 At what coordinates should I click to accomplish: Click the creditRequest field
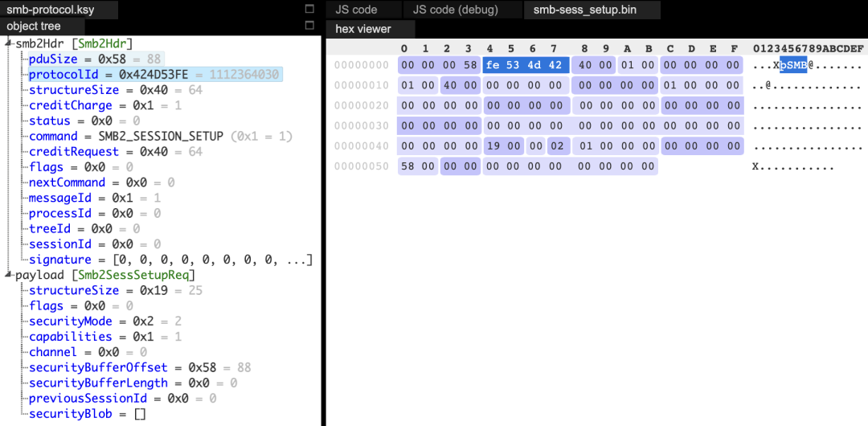116,152
